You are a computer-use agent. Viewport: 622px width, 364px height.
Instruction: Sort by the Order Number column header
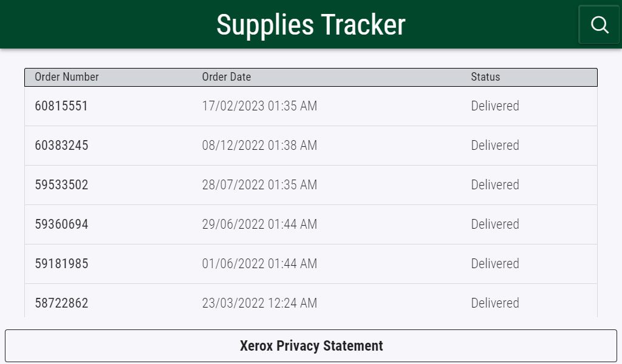(x=66, y=77)
